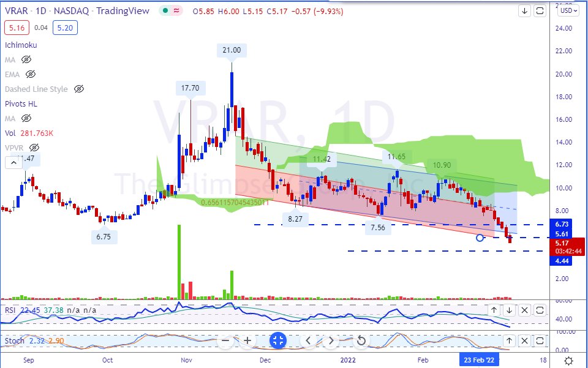Select the Ichimoku indicator label
This screenshot has width=588, height=368.
21,45
